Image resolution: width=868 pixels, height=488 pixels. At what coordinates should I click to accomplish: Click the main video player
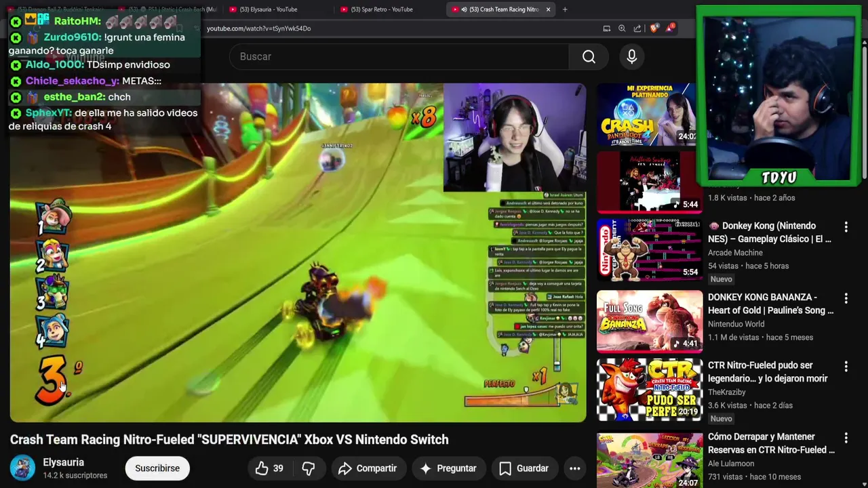pyautogui.click(x=298, y=253)
